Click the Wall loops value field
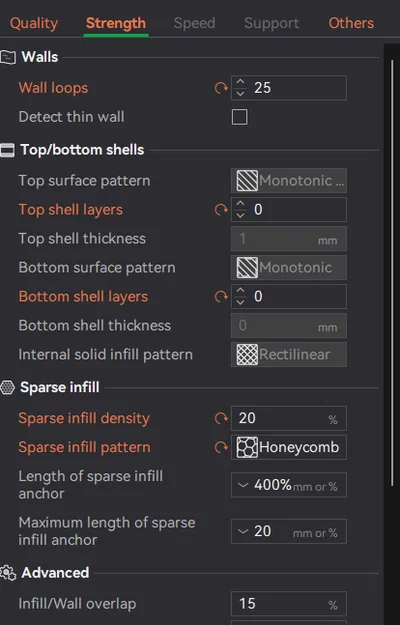400x625 pixels. click(289, 88)
